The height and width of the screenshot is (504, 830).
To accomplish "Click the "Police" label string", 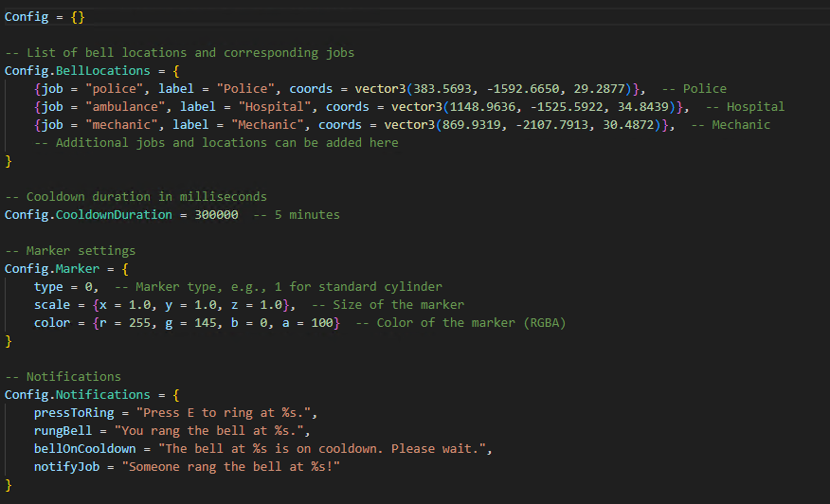I will pyautogui.click(x=245, y=89).
